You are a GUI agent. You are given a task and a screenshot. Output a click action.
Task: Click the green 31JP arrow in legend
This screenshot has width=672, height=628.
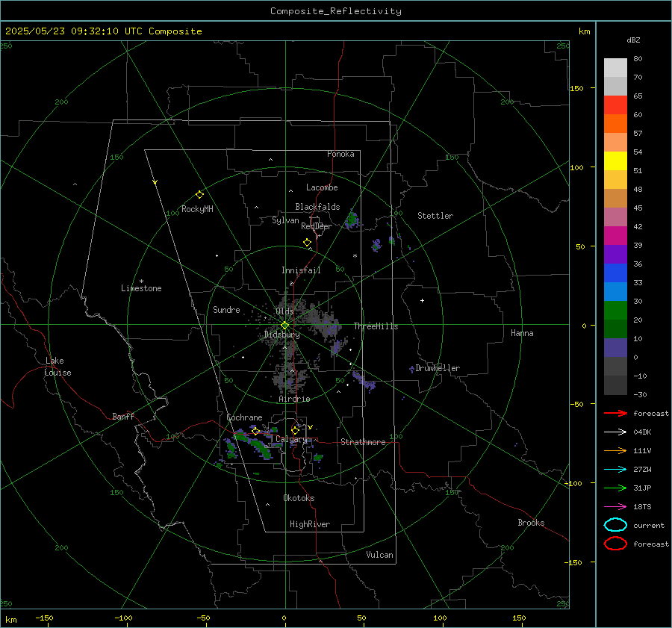coord(615,488)
